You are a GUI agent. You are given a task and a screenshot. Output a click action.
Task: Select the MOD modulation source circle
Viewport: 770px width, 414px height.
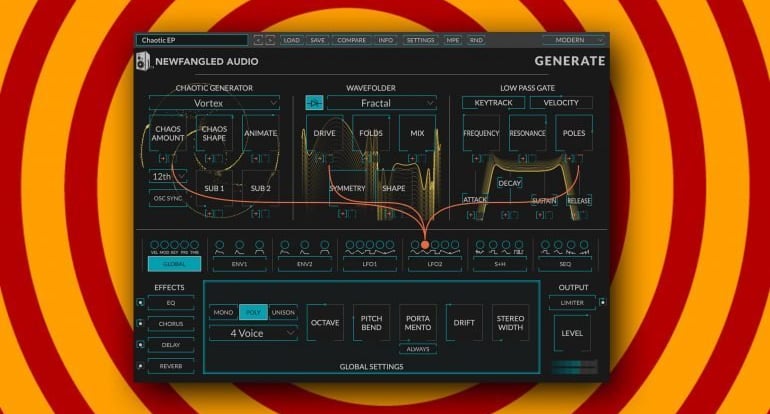pyautogui.click(x=165, y=245)
